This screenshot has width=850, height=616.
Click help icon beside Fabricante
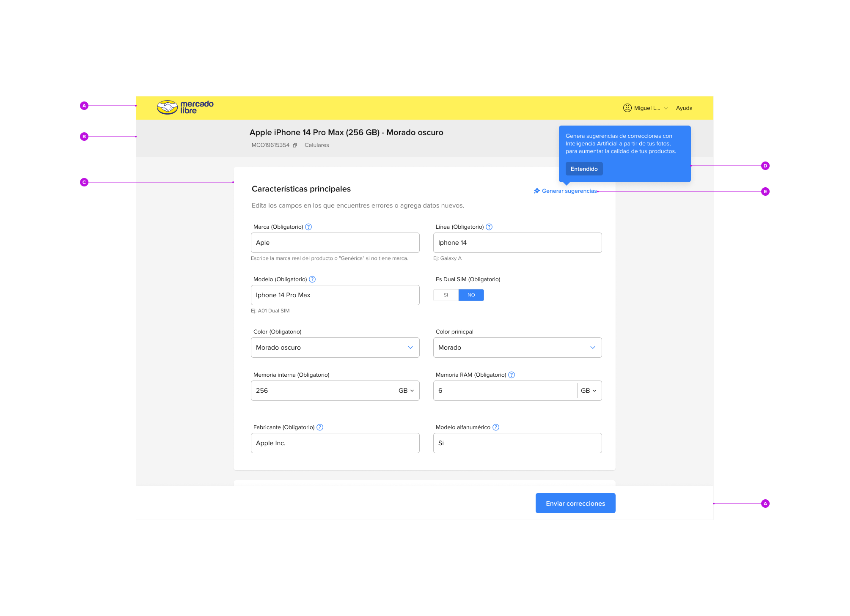click(320, 427)
